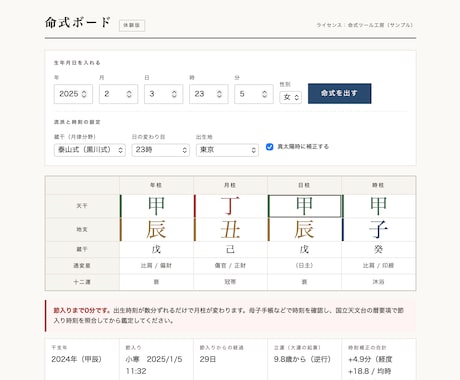
Task: Click the minute field showing 5
Action: click(x=254, y=94)
